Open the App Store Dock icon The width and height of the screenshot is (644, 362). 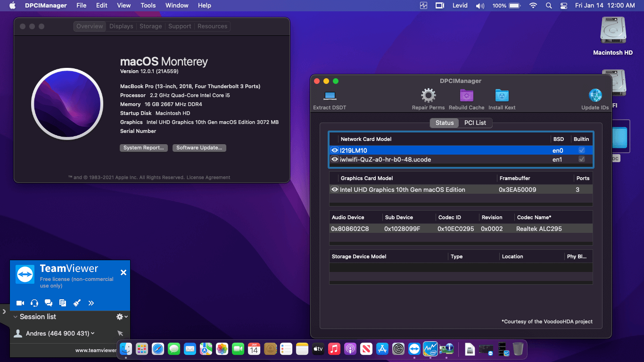click(382, 349)
